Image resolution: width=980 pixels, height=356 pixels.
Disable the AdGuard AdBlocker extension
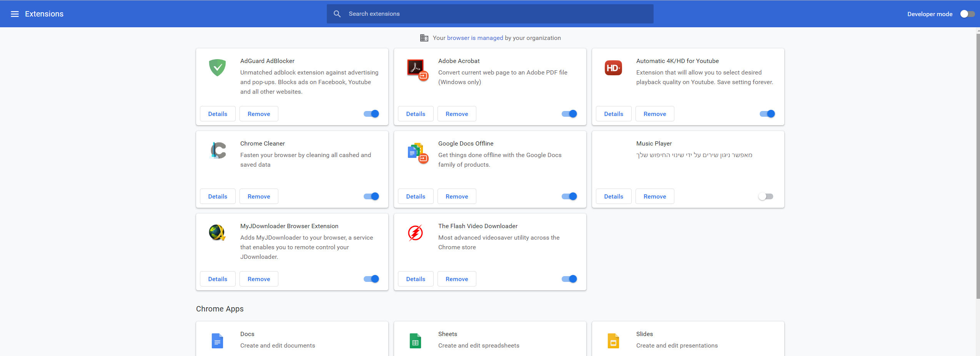pyautogui.click(x=371, y=114)
